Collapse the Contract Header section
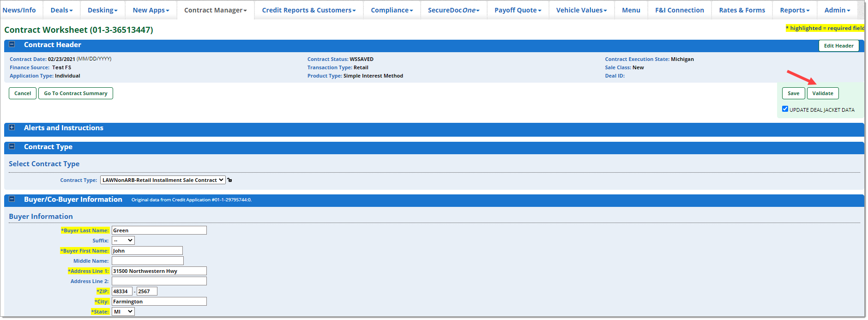Viewport: 868px width, 320px height. point(12,44)
